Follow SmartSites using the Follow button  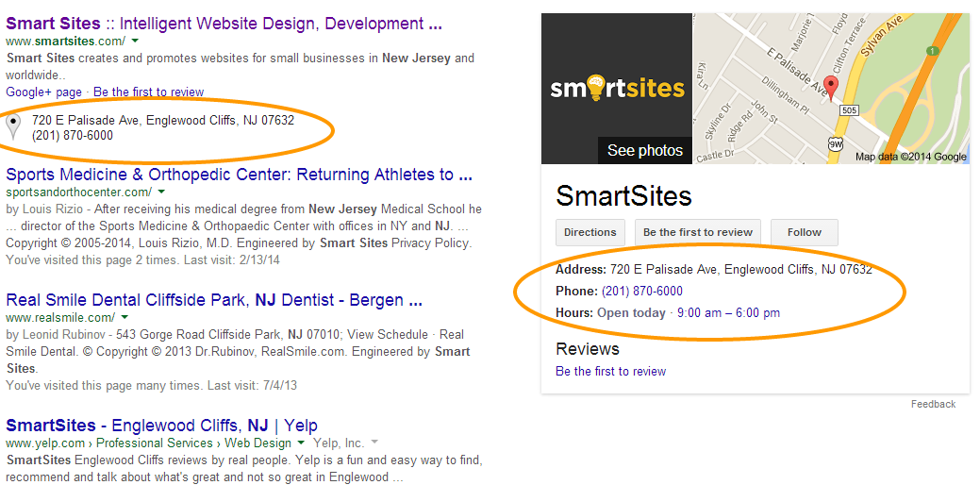(x=805, y=232)
